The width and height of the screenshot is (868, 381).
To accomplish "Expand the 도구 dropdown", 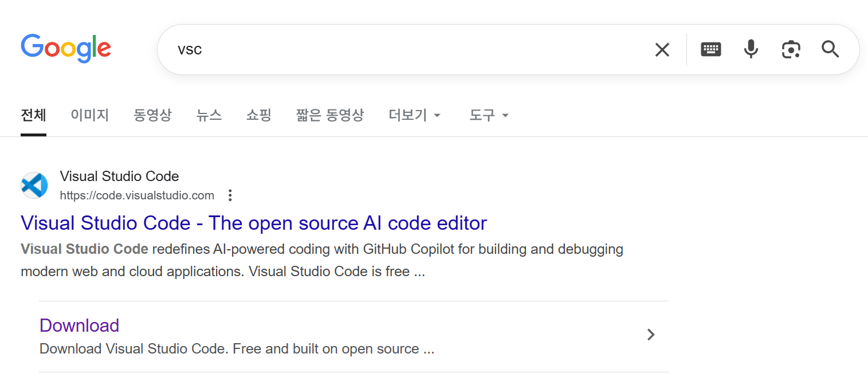I will [x=489, y=115].
